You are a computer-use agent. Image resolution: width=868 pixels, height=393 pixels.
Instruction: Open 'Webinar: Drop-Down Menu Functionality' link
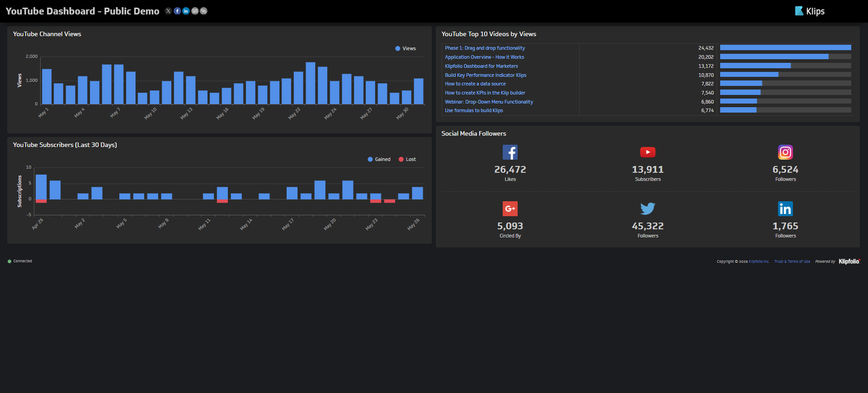tap(489, 102)
